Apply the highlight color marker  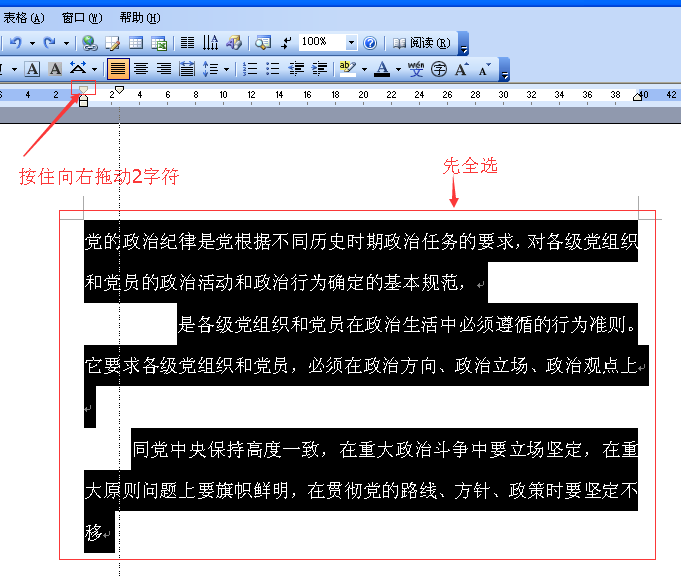pyautogui.click(x=347, y=69)
